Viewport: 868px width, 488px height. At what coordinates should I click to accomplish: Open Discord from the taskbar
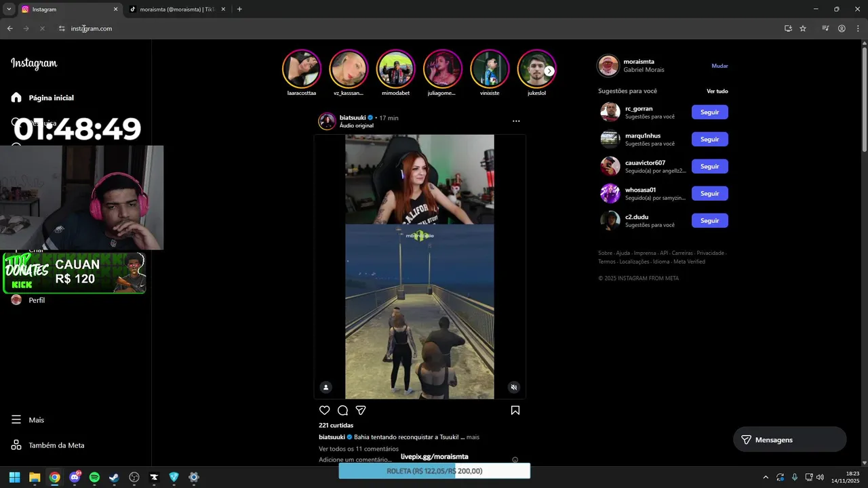pos(75,477)
